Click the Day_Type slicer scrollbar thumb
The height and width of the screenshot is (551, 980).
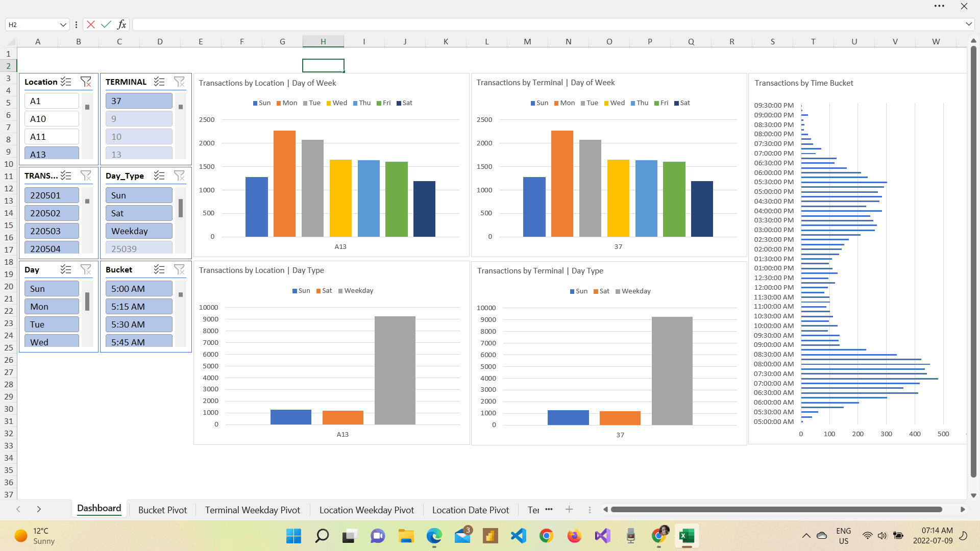pyautogui.click(x=181, y=208)
